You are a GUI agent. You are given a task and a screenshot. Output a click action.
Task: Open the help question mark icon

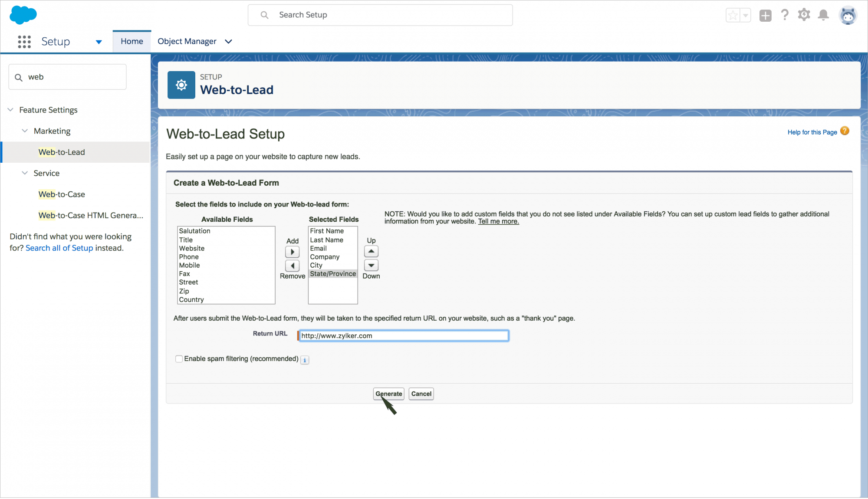785,15
